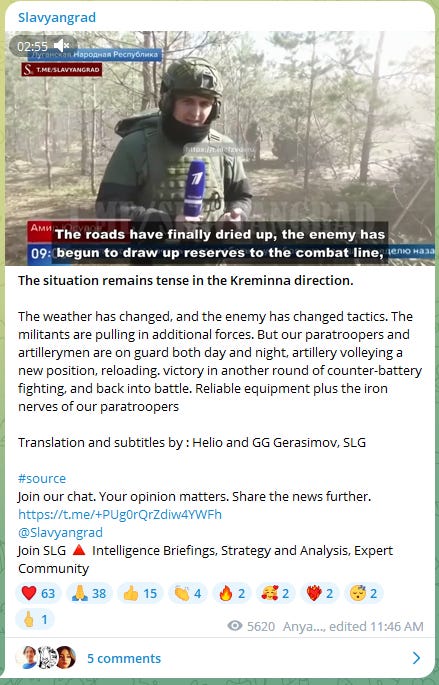Add a red heart reaction
The width and height of the screenshot is (439, 685).
pos(38,593)
